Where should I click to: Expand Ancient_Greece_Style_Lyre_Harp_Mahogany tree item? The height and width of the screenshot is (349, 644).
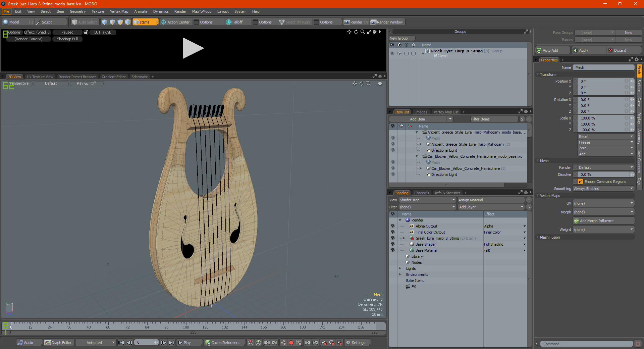click(421, 144)
